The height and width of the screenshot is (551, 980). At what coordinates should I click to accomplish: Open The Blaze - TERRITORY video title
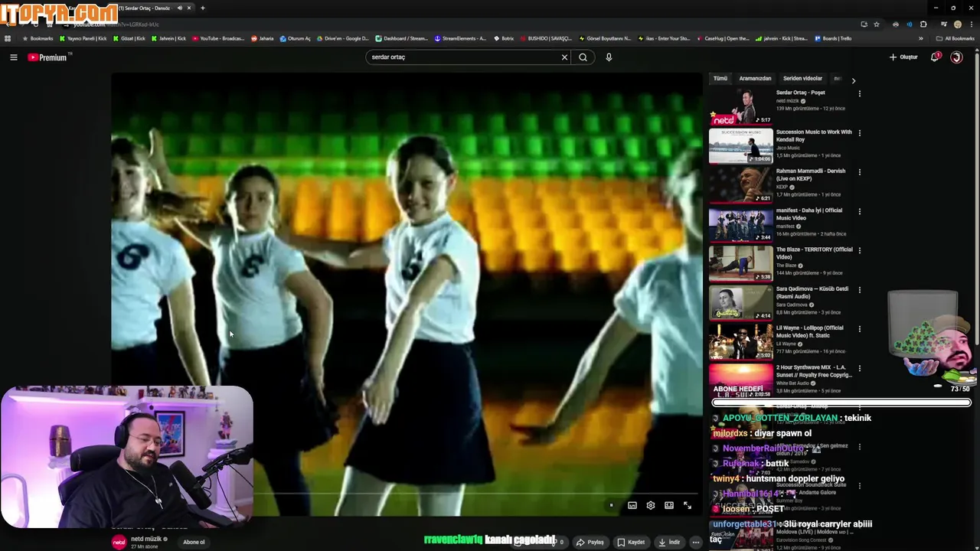814,253
